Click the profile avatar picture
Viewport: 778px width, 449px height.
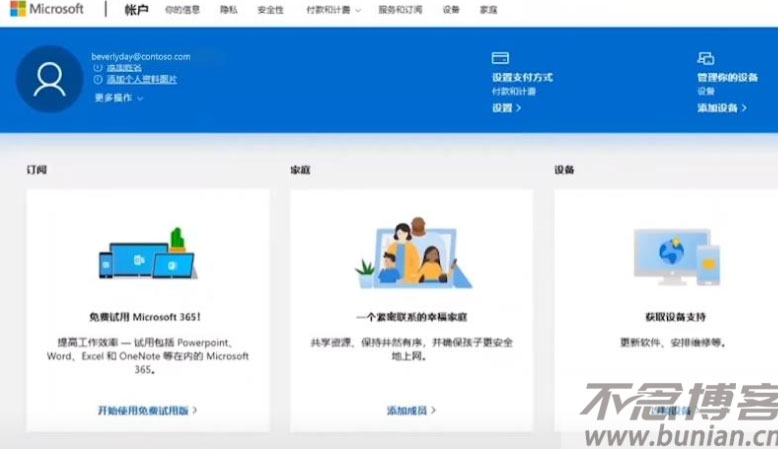pos(50,79)
